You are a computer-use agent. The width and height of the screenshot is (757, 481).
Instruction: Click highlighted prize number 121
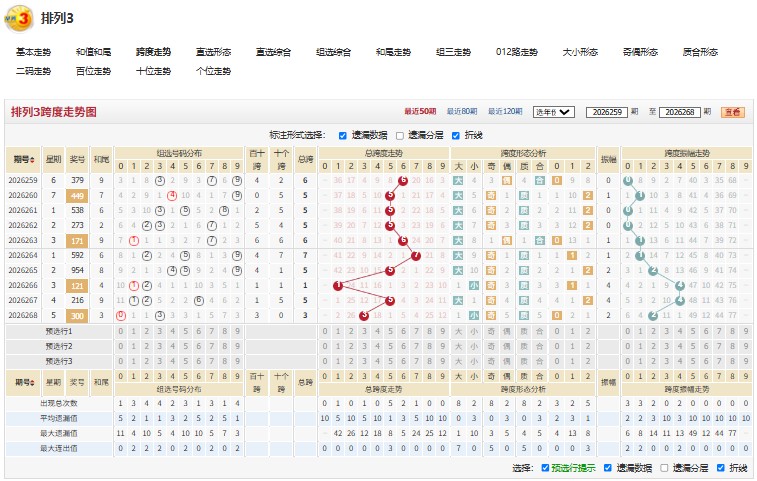(x=77, y=285)
